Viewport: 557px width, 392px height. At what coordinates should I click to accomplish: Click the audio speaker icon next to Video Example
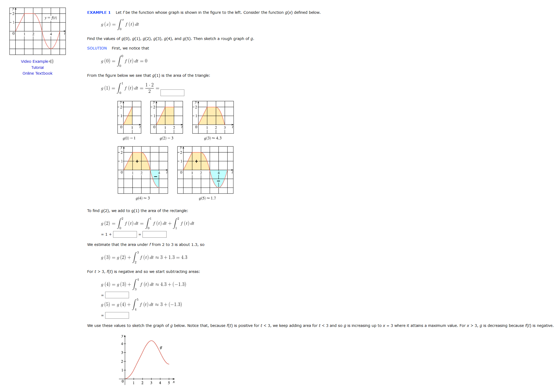click(x=52, y=60)
